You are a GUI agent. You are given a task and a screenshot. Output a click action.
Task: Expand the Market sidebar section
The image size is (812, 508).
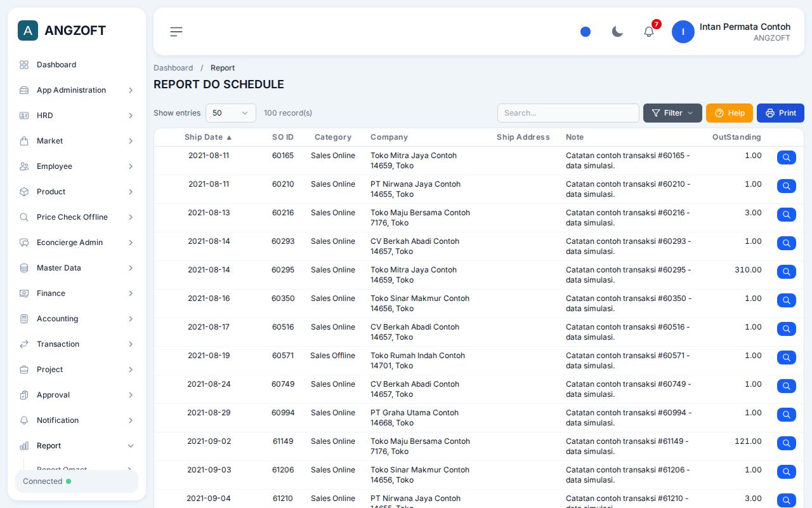77,141
